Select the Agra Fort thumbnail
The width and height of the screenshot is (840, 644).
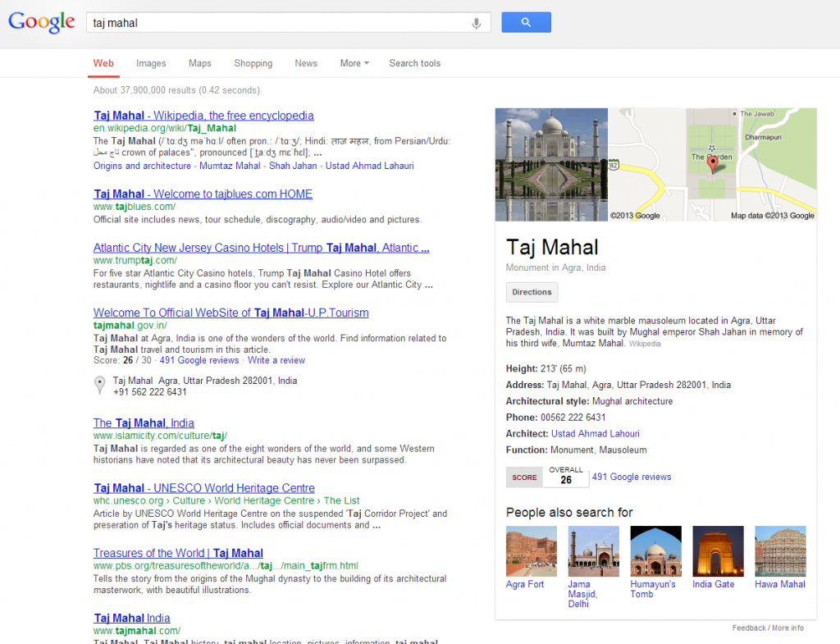(x=531, y=550)
